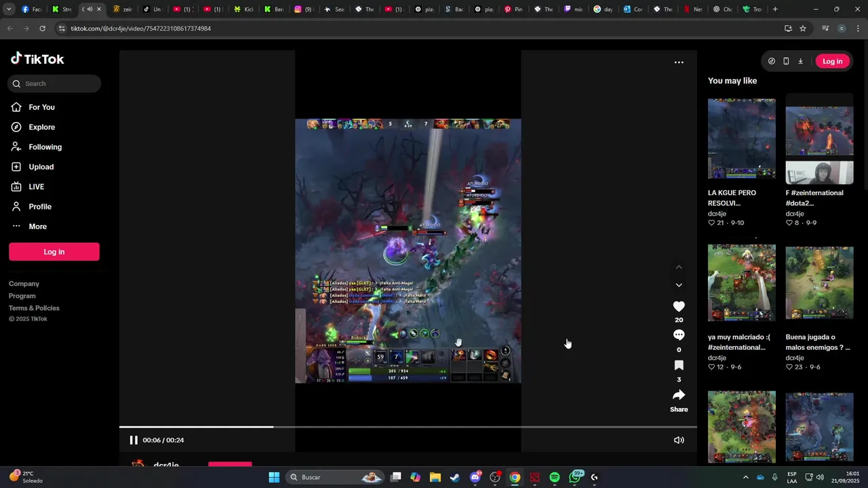
Task: Expand the Program footer section
Action: (22, 296)
